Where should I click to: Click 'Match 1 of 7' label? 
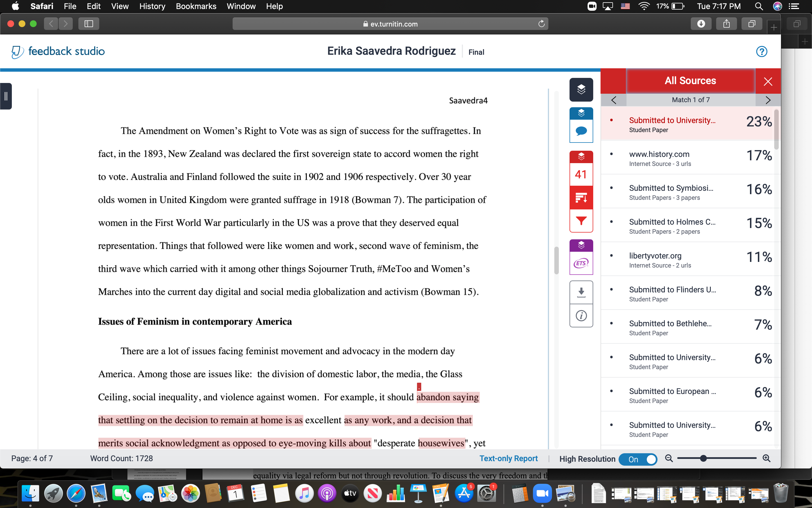[x=690, y=100]
